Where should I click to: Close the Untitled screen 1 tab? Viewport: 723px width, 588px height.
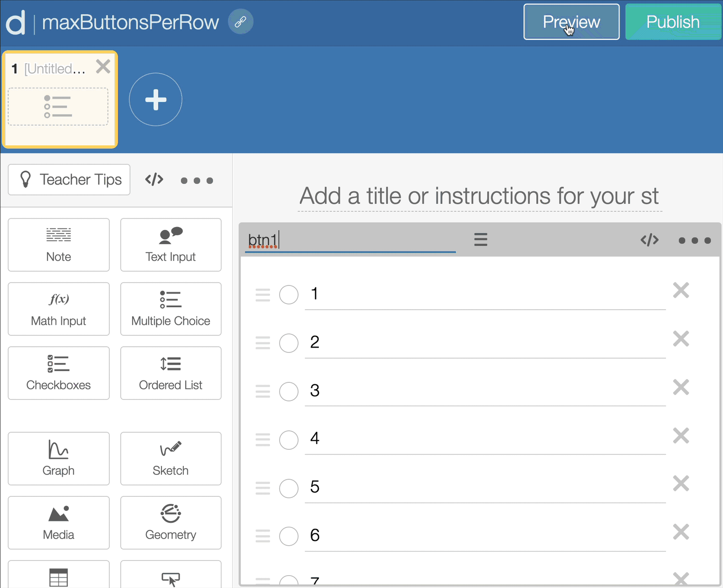tap(103, 66)
